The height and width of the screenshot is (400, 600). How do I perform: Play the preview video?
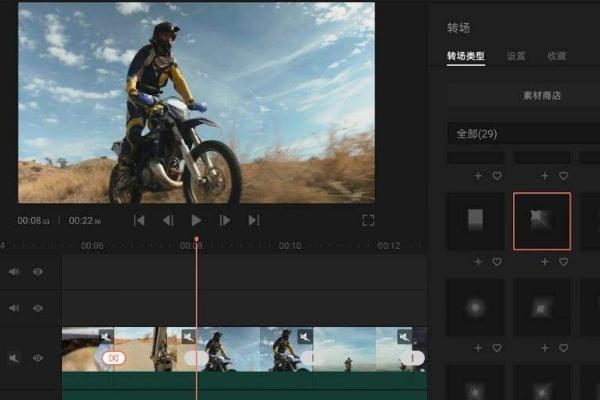196,220
